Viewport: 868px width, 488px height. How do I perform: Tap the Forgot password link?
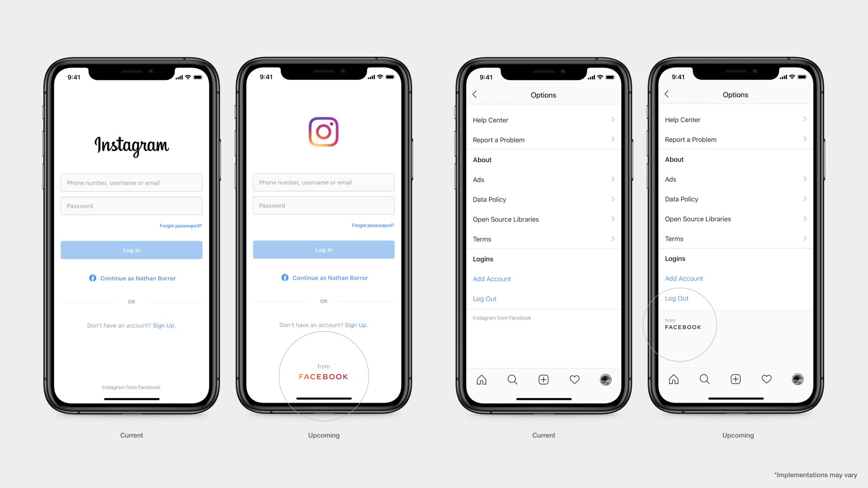pos(180,225)
